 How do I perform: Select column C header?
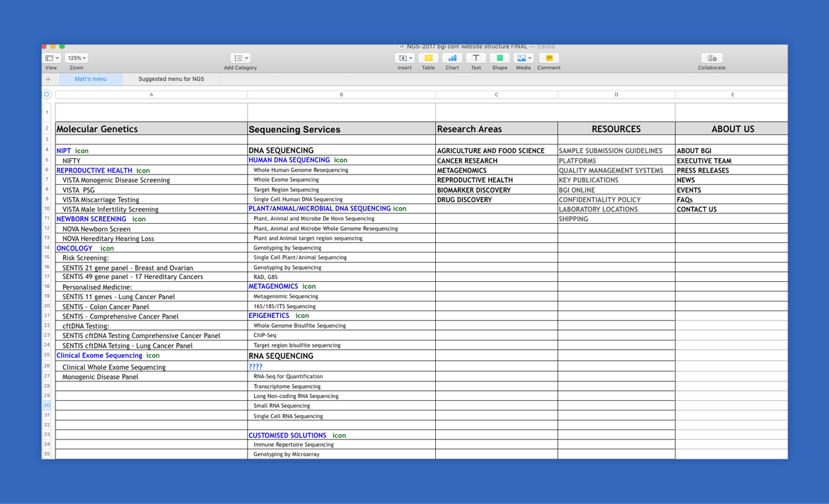tap(496, 95)
